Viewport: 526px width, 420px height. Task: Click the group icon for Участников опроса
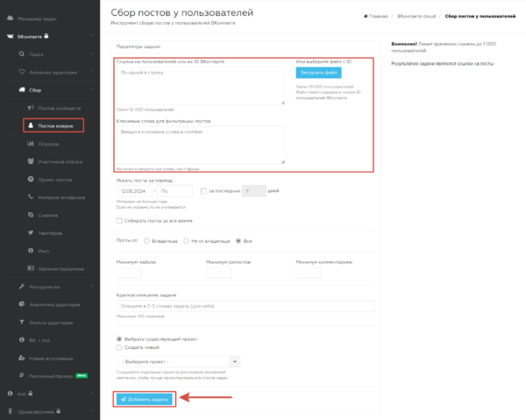[x=31, y=161]
